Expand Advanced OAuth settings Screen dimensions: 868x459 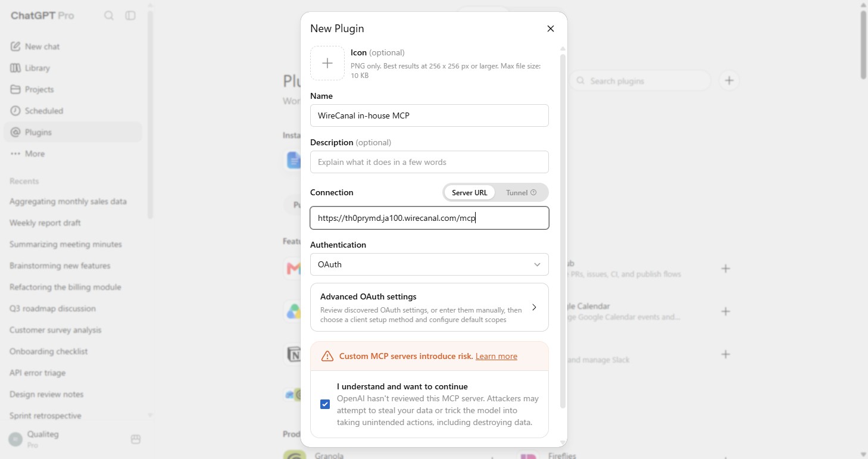point(429,307)
